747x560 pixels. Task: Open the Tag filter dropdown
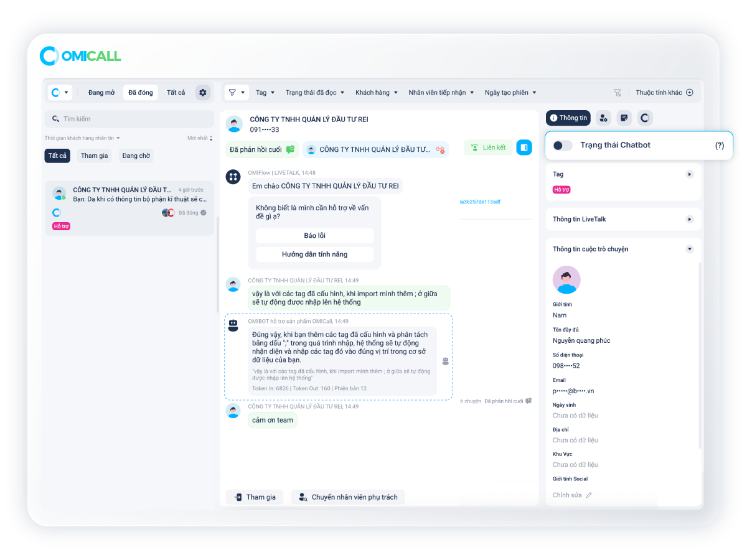(x=265, y=93)
